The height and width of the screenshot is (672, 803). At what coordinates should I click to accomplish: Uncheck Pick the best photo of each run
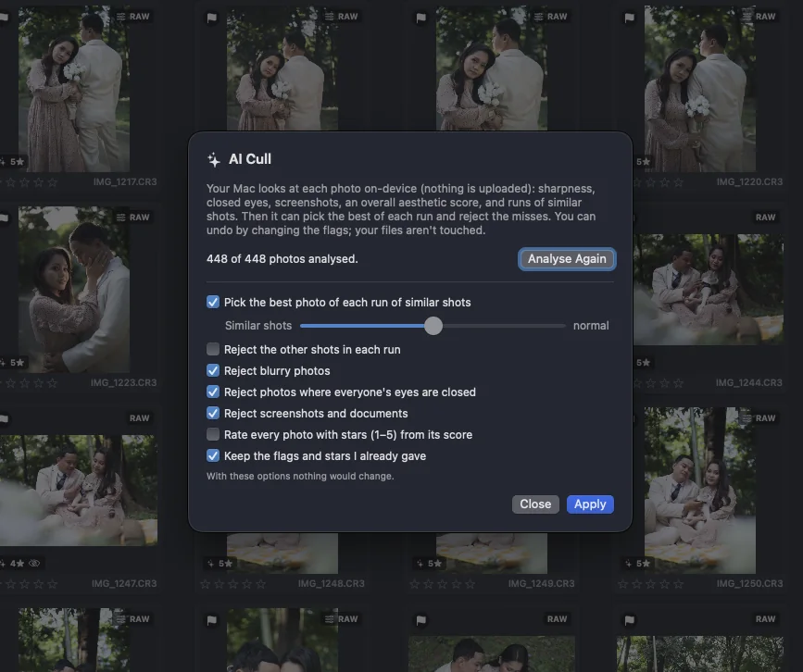click(x=213, y=302)
